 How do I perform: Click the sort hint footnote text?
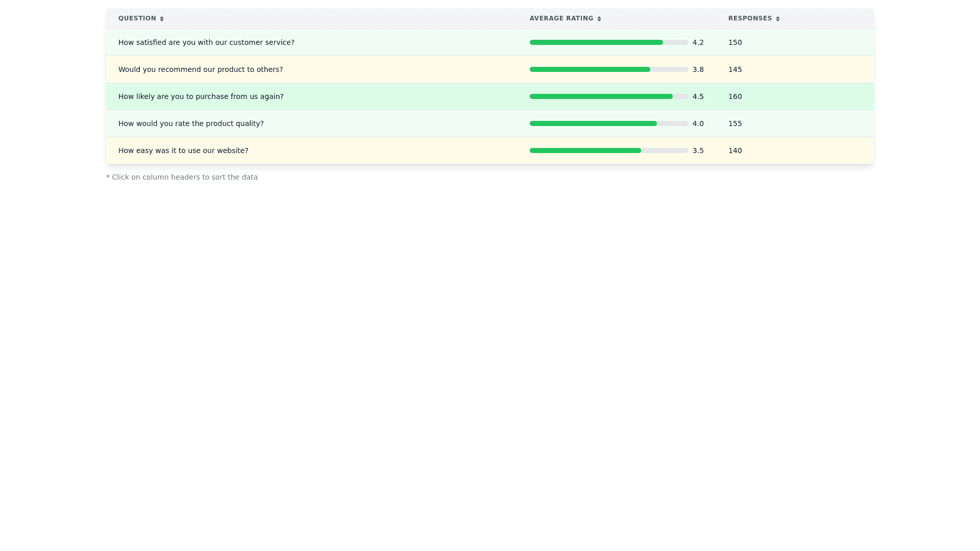pyautogui.click(x=182, y=177)
